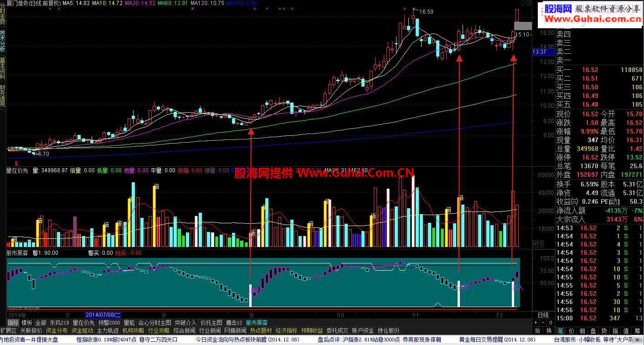Select the 股市黑客 indicator tab
The height and width of the screenshot is (345, 644).
pos(257,323)
